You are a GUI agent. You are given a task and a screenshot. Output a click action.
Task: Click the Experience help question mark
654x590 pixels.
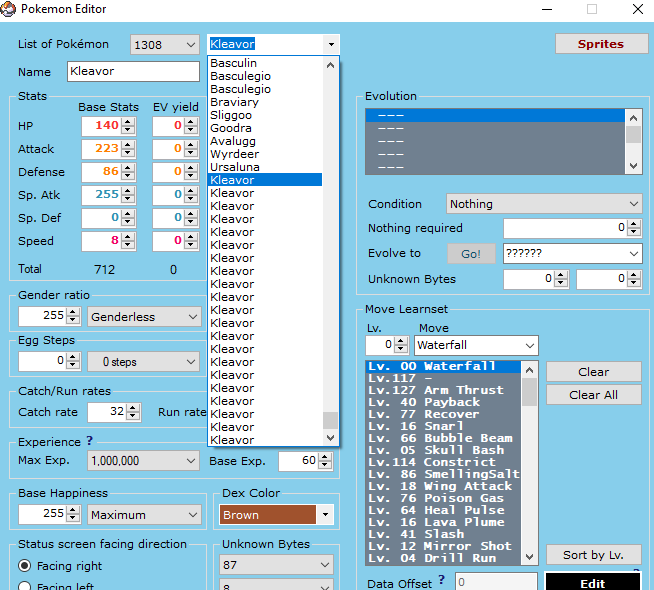point(89,440)
